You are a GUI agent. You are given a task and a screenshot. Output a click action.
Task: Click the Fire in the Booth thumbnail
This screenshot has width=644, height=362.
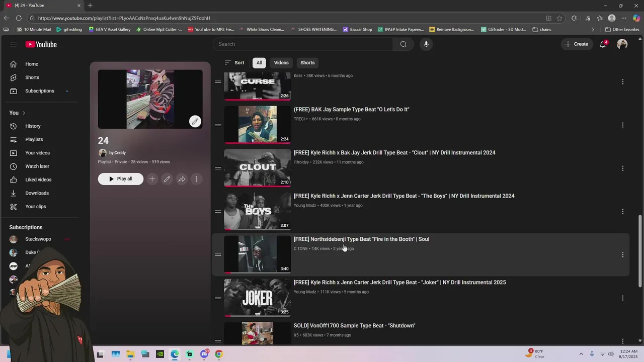258,255
